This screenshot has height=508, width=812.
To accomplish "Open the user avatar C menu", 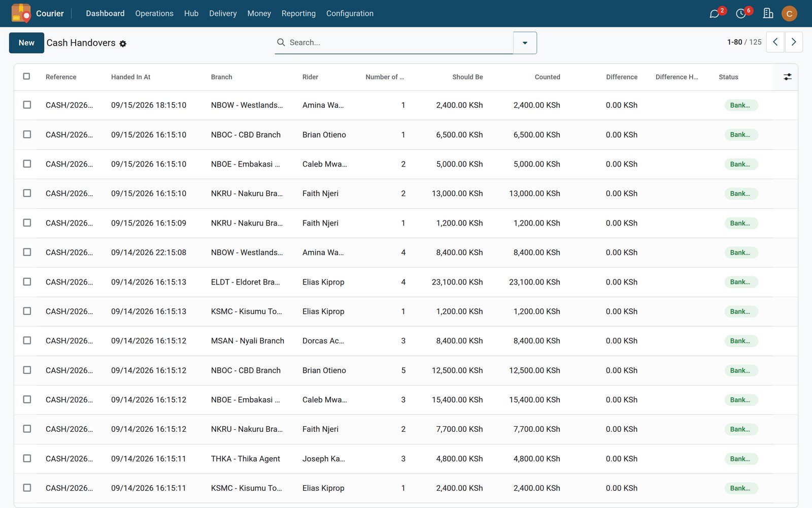I will pos(789,14).
